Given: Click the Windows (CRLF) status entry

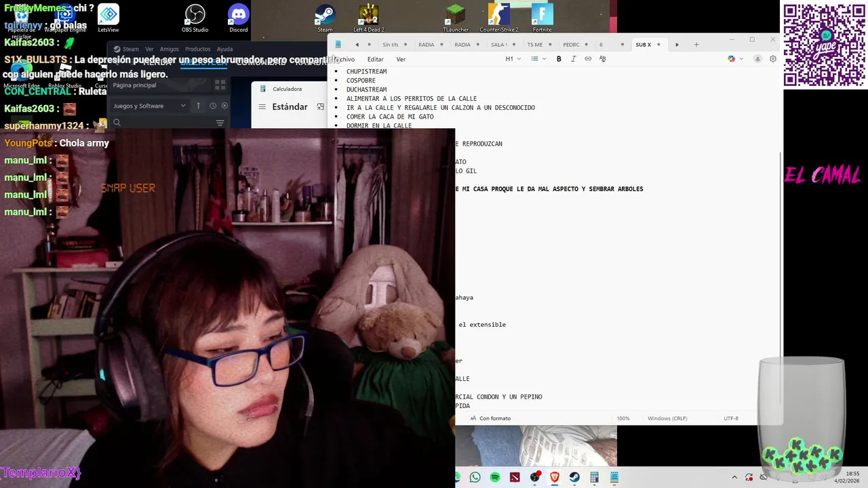Looking at the screenshot, I should 667,418.
